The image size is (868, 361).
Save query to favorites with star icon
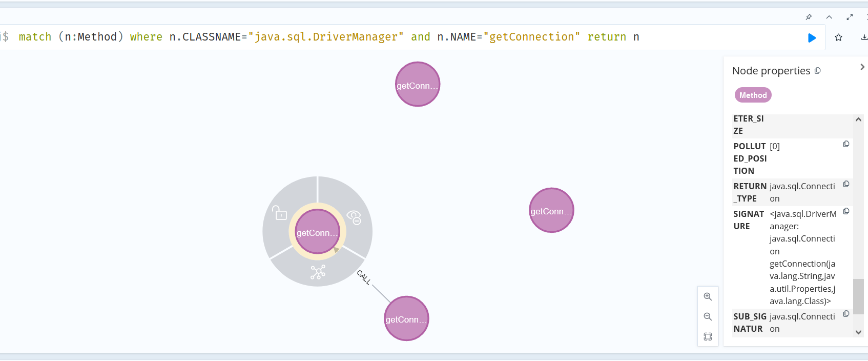click(x=838, y=37)
